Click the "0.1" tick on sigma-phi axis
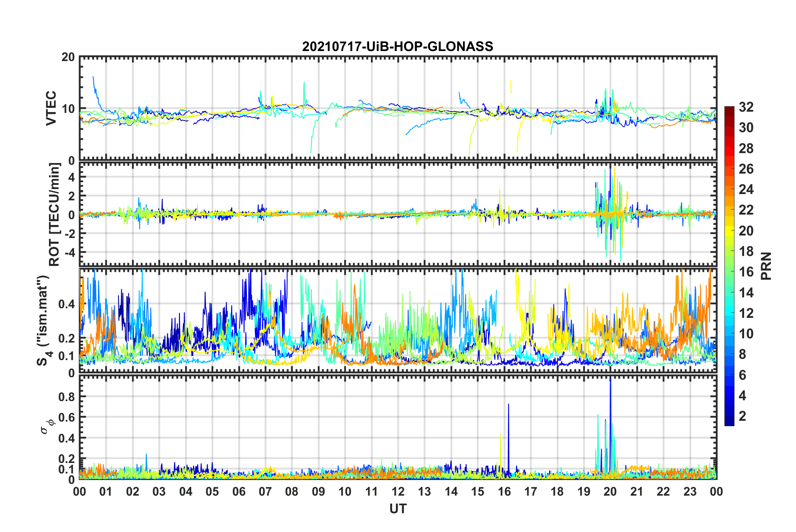Image resolution: width=796 pixels, height=532 pixels. tap(67, 469)
